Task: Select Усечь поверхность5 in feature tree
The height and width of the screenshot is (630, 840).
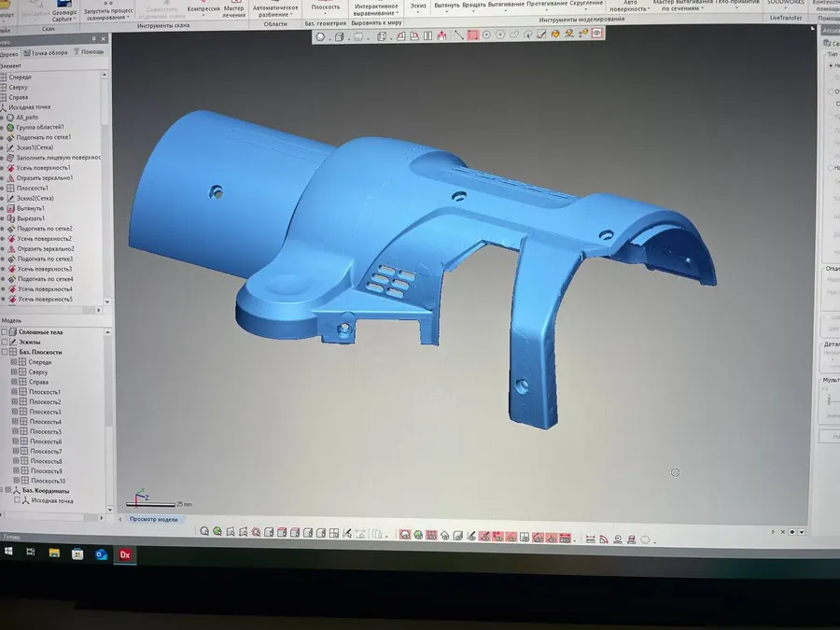Action: (45, 300)
